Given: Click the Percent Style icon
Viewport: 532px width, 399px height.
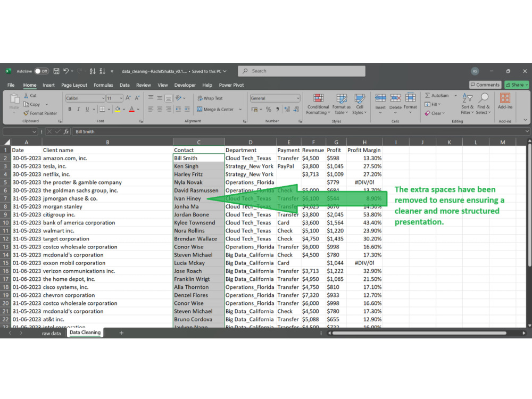Looking at the screenshot, I should click(268, 109).
